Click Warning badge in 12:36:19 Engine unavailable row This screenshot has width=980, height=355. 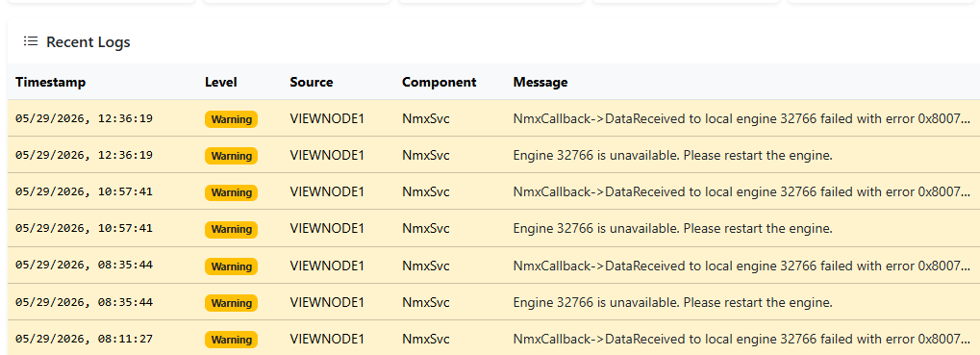[231, 156]
